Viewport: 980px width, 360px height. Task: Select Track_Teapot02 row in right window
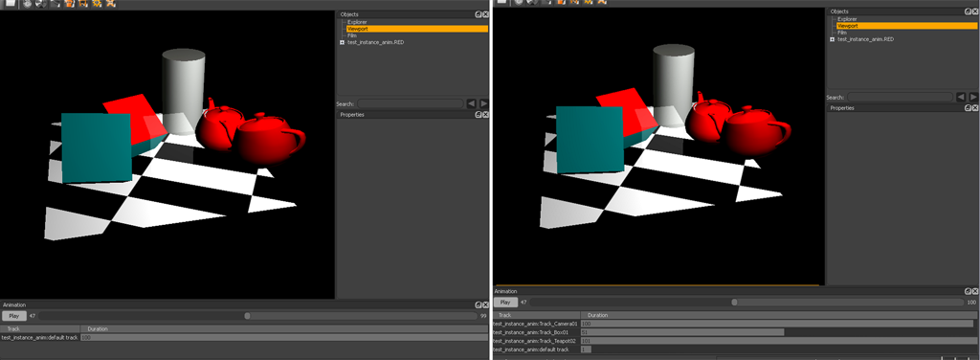point(536,341)
